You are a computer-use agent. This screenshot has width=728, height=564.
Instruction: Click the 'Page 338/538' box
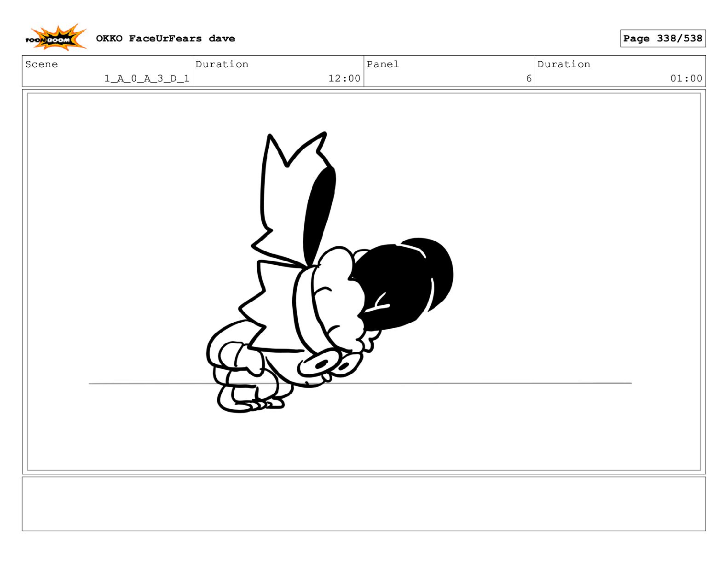point(663,38)
